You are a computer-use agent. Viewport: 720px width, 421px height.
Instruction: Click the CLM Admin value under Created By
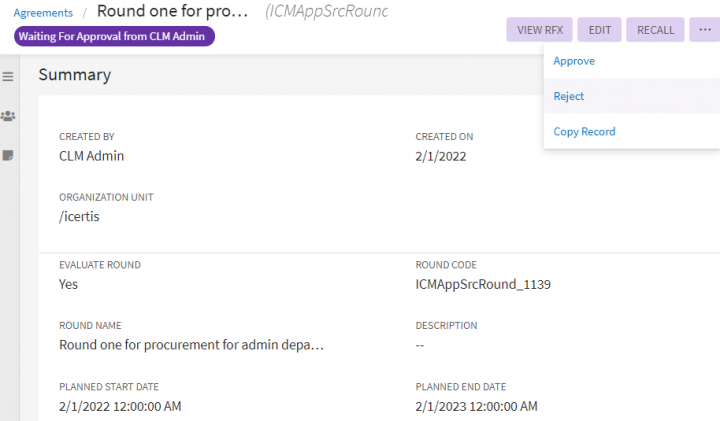coord(92,155)
